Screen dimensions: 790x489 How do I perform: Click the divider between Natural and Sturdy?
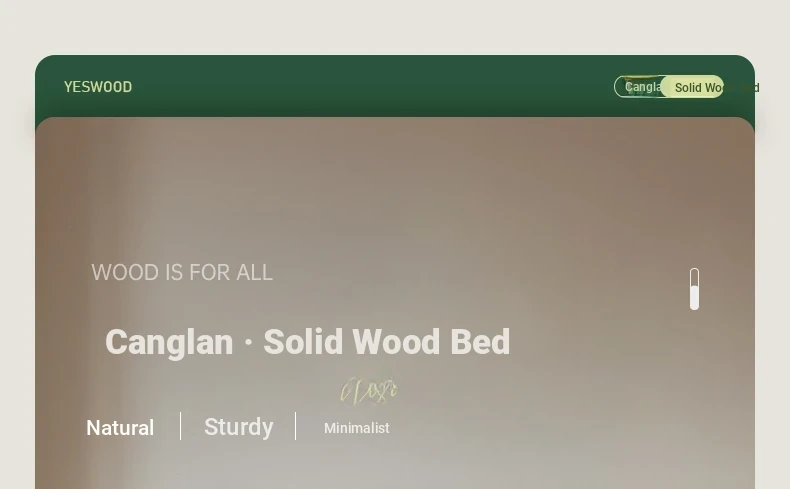coord(180,426)
